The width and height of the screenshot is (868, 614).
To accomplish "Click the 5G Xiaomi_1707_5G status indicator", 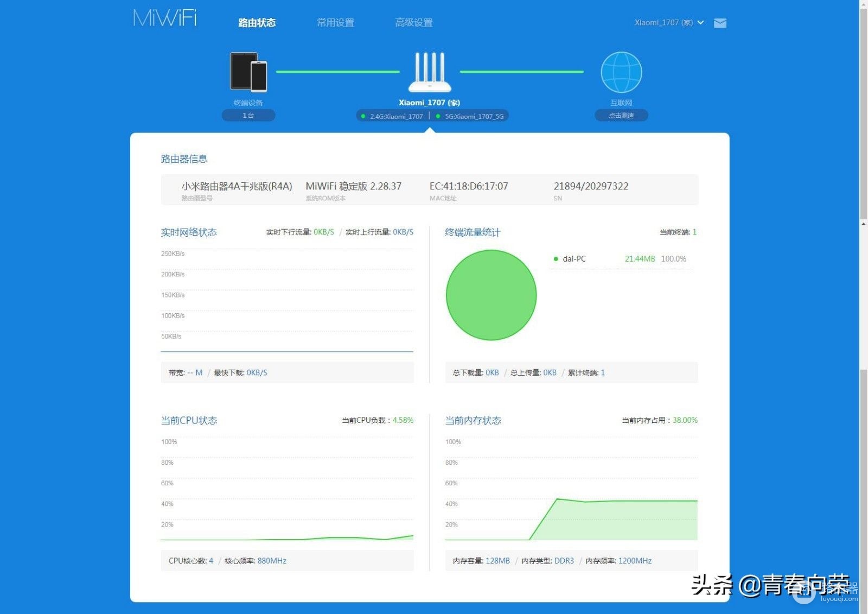I will click(x=470, y=116).
